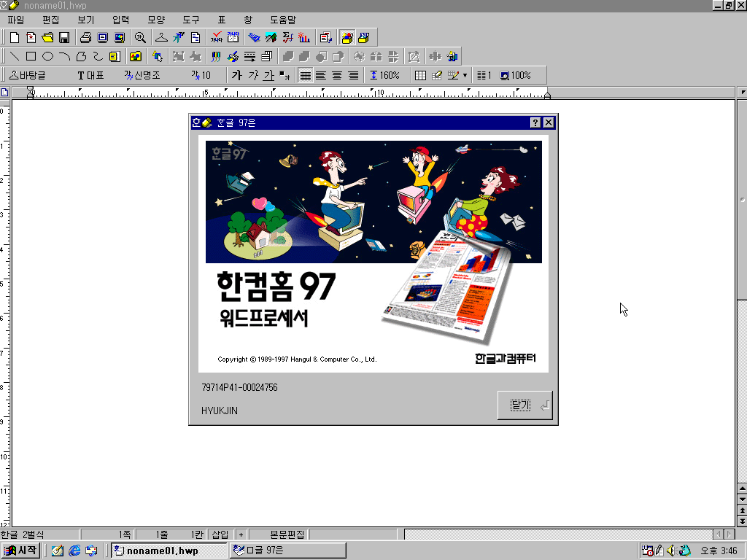This screenshot has height=560, width=747.
Task: Click the ? help button in dialog title
Action: [x=535, y=122]
